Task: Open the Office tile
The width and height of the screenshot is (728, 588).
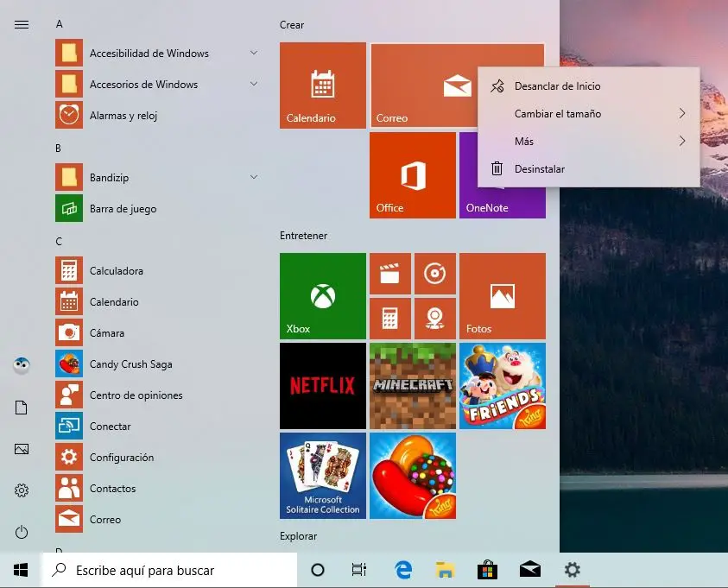Action: (x=412, y=175)
